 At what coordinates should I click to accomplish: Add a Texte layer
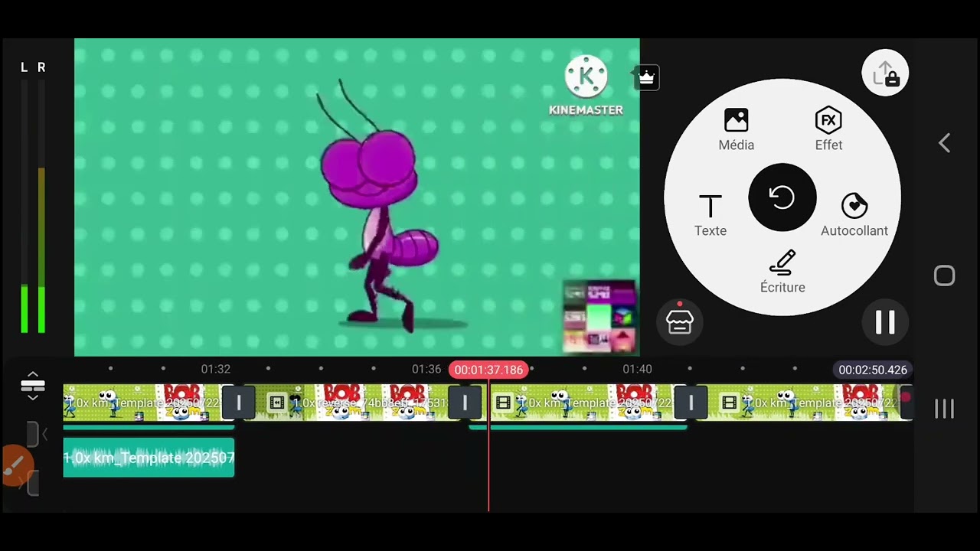tap(710, 215)
